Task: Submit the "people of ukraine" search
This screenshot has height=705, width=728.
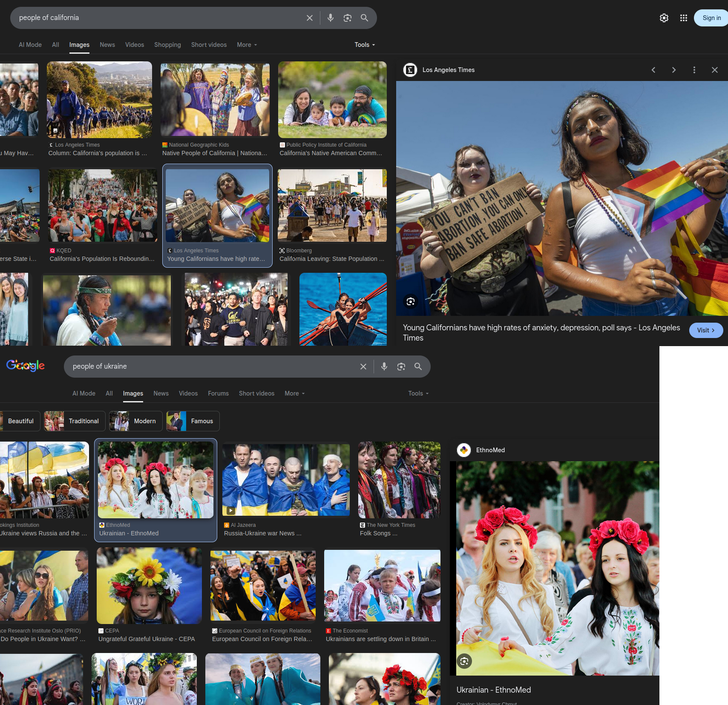Action: pos(418,367)
